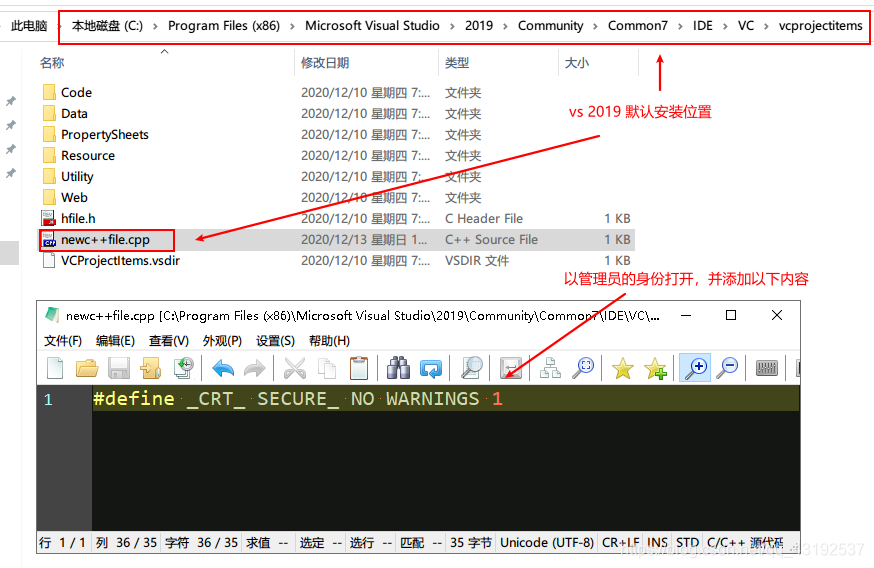874x568 pixels.
Task: Expand the chevron after Program Files (x86)
Action: click(292, 26)
